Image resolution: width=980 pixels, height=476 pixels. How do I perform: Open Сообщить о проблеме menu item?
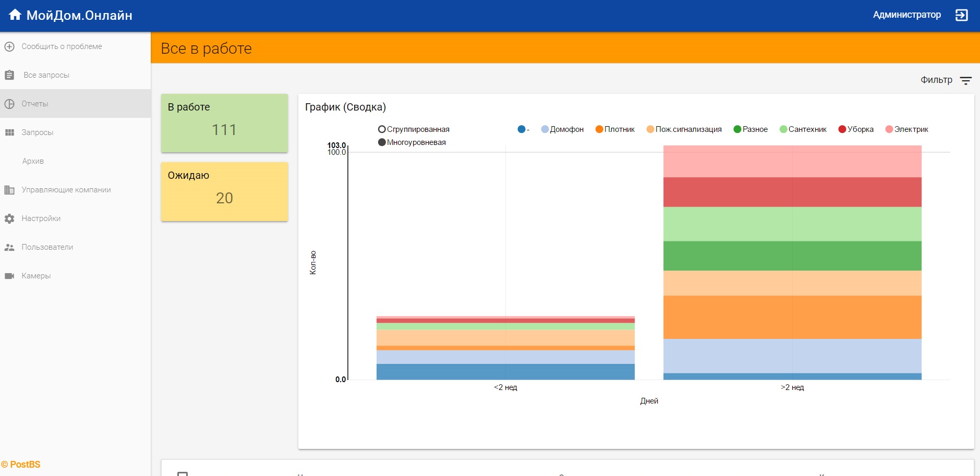click(x=75, y=46)
